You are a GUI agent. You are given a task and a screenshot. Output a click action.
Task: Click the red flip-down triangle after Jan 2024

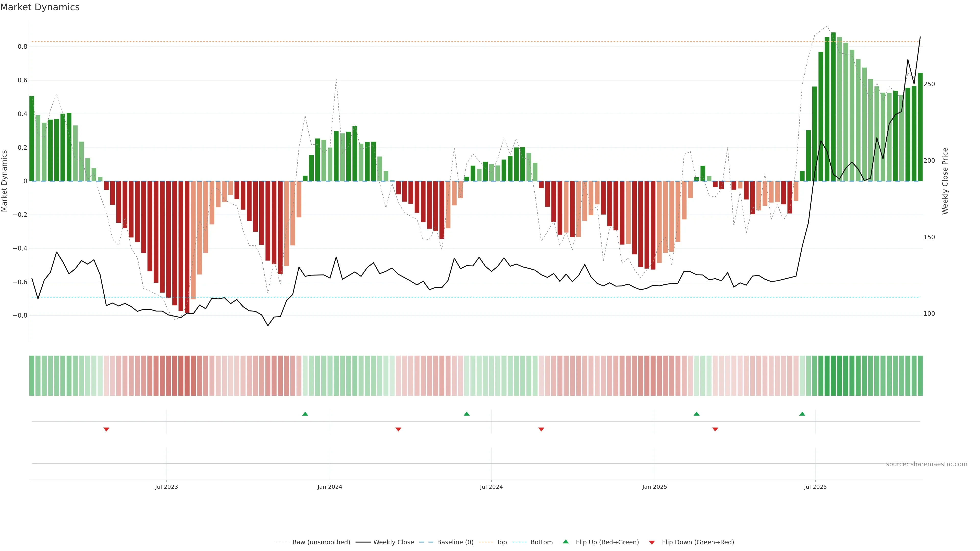click(x=398, y=429)
